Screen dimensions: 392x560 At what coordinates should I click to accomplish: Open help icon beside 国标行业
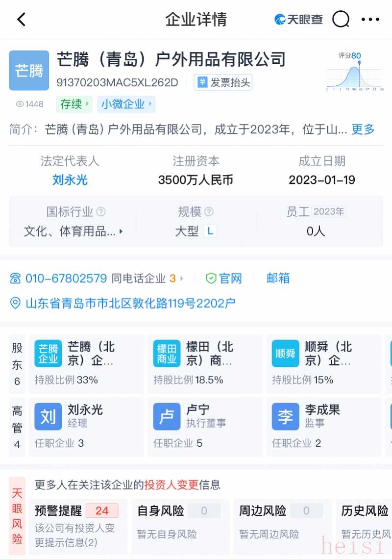(x=101, y=211)
